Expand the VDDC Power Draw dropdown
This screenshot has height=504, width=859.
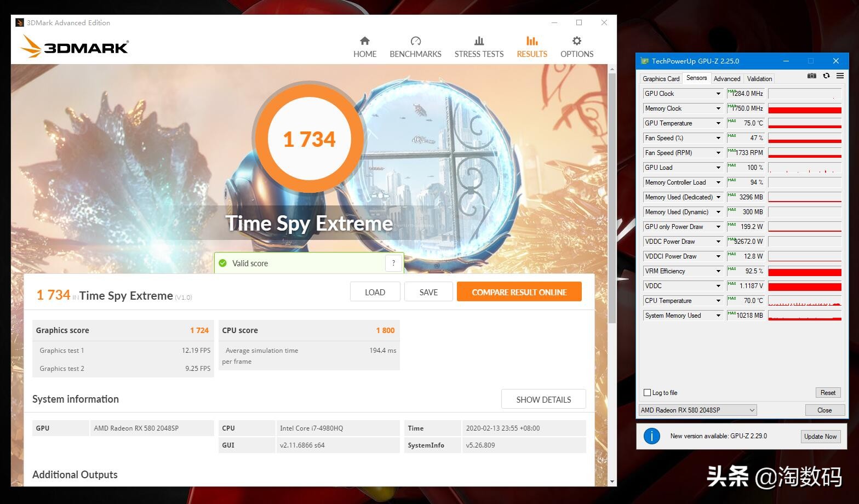tap(718, 242)
